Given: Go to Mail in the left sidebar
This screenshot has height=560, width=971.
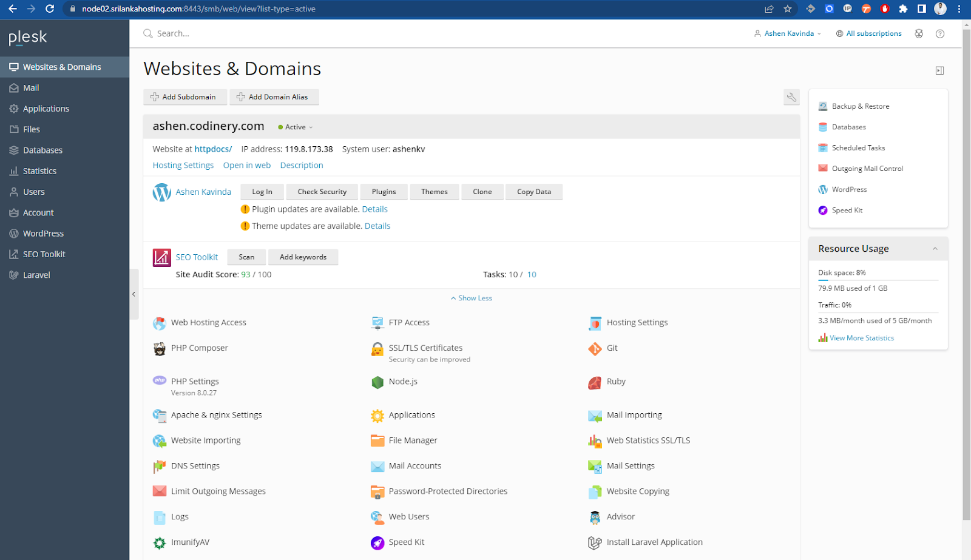Looking at the screenshot, I should pyautogui.click(x=31, y=88).
